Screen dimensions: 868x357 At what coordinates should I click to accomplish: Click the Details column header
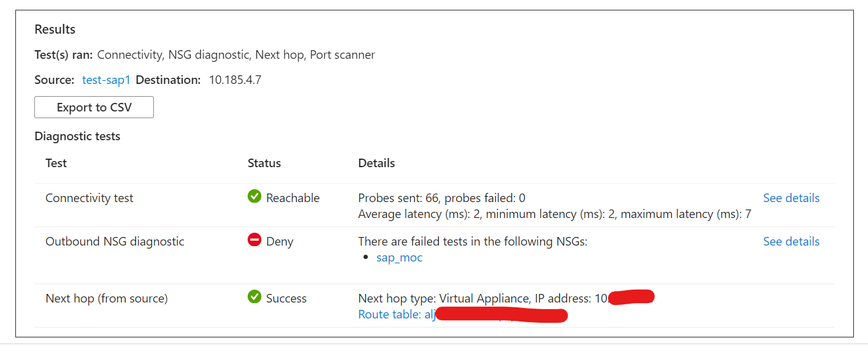376,163
